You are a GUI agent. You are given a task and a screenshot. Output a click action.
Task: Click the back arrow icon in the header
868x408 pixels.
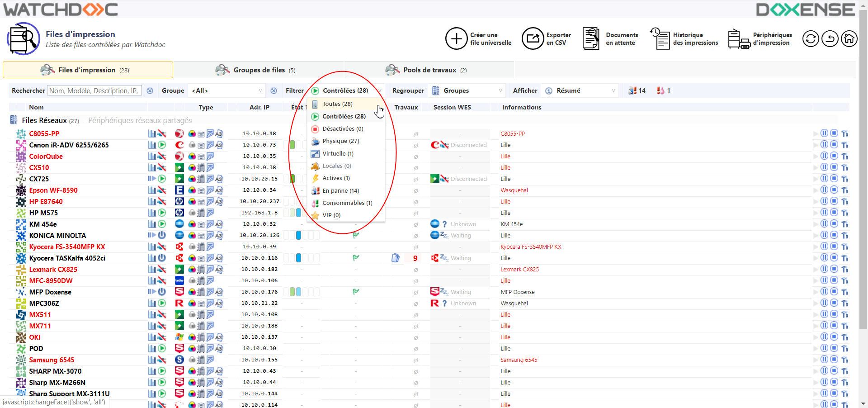(x=830, y=39)
